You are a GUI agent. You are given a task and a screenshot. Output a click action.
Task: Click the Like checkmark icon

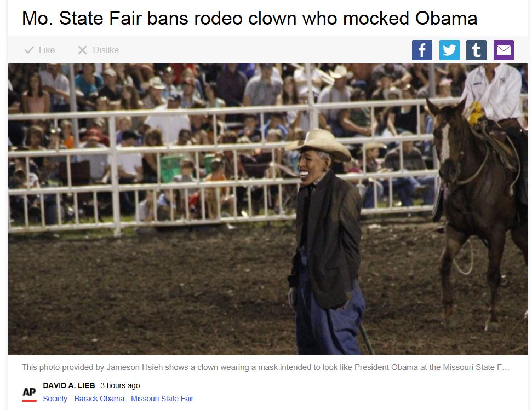click(29, 50)
